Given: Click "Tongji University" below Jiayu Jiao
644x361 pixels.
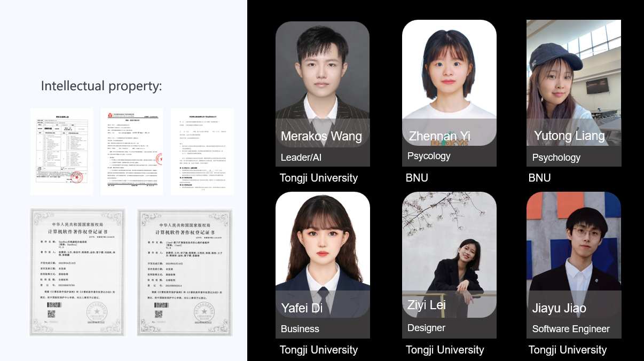Looking at the screenshot, I should (x=568, y=350).
